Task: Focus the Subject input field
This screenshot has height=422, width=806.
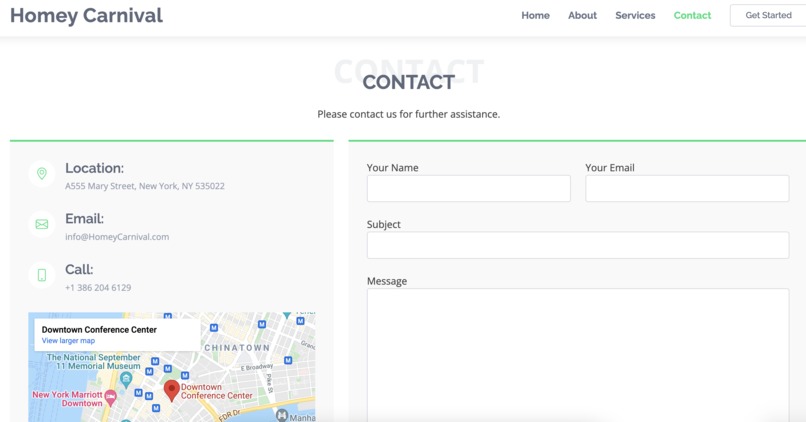Action: click(578, 245)
